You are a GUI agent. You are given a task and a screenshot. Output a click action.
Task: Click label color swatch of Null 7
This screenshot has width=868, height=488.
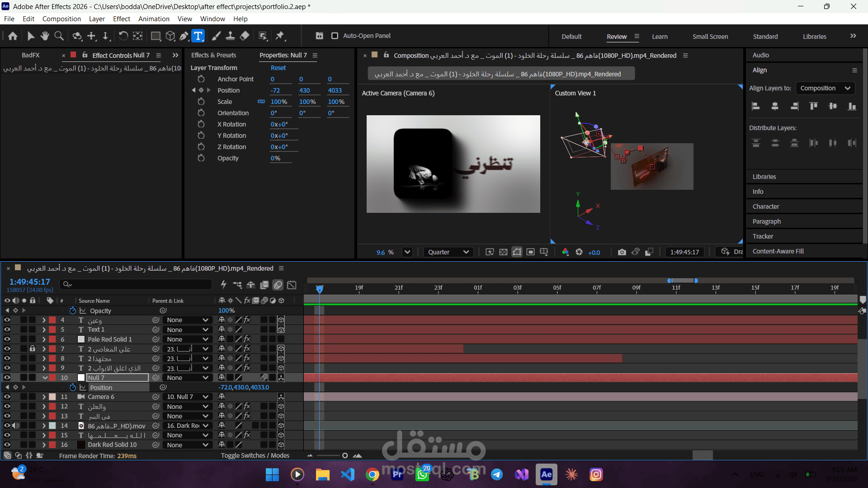tap(52, 378)
